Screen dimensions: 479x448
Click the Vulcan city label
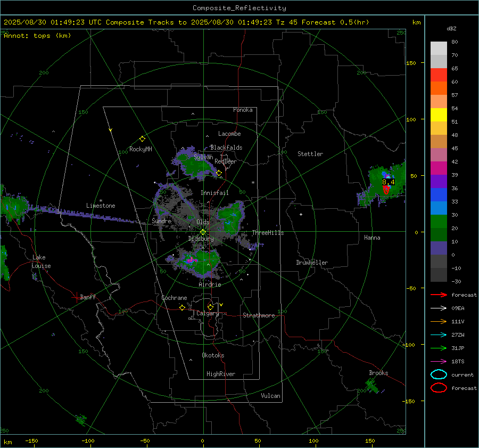[x=270, y=396]
